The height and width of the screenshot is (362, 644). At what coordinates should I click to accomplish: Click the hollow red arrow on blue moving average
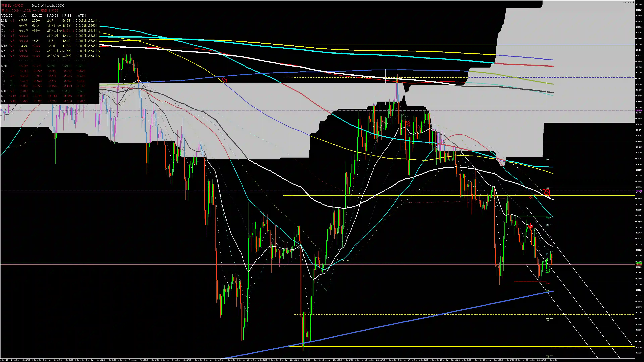[x=225, y=80]
